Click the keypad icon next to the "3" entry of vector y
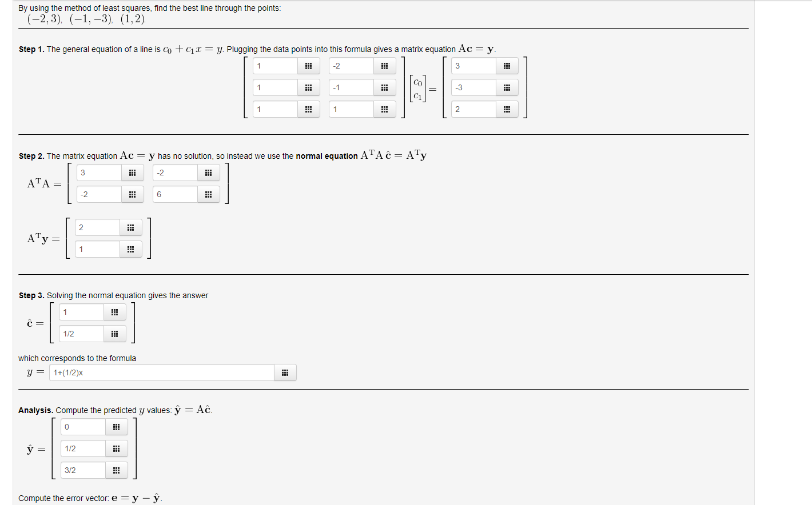Screen dimensions: 812x505 [x=507, y=66]
